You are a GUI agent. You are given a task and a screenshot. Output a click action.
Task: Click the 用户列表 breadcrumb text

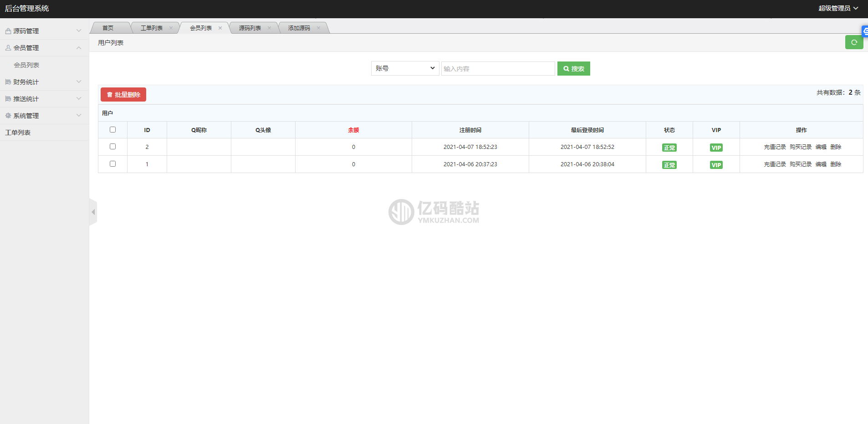[x=111, y=43]
